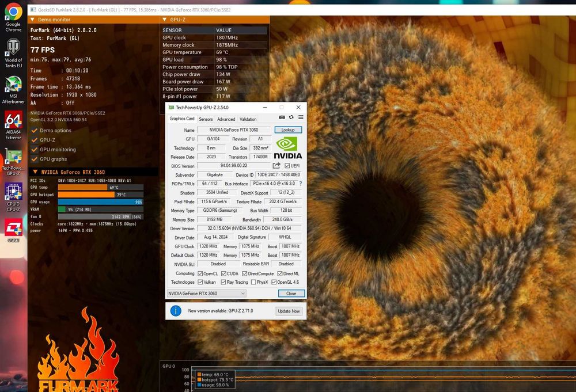Image resolution: width=576 pixels, height=392 pixels.
Task: Click the '8-pin #1 power' sensor row
Action: (214, 96)
